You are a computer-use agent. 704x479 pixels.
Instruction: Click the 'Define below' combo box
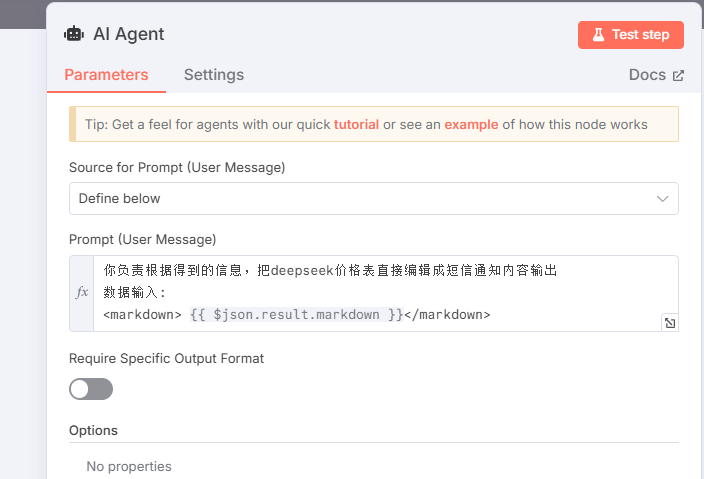click(360, 198)
